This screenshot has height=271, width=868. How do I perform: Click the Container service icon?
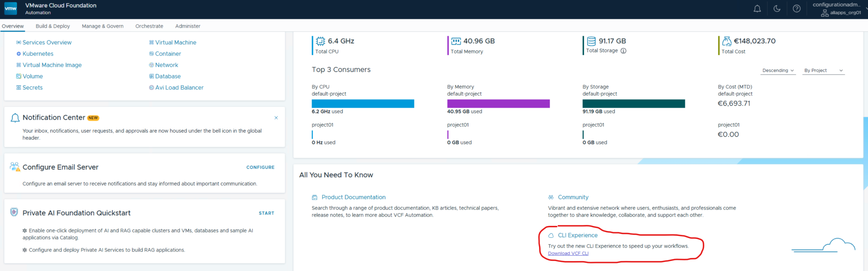[x=151, y=54]
